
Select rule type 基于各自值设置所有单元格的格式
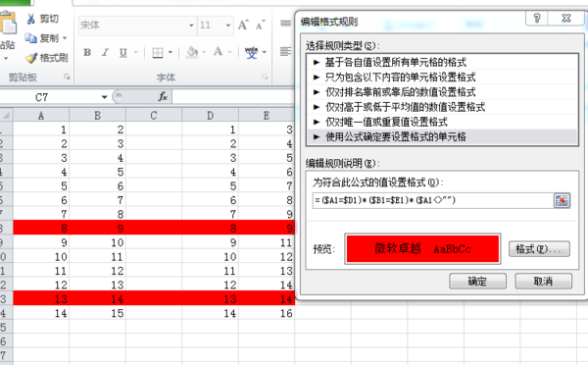pos(442,62)
